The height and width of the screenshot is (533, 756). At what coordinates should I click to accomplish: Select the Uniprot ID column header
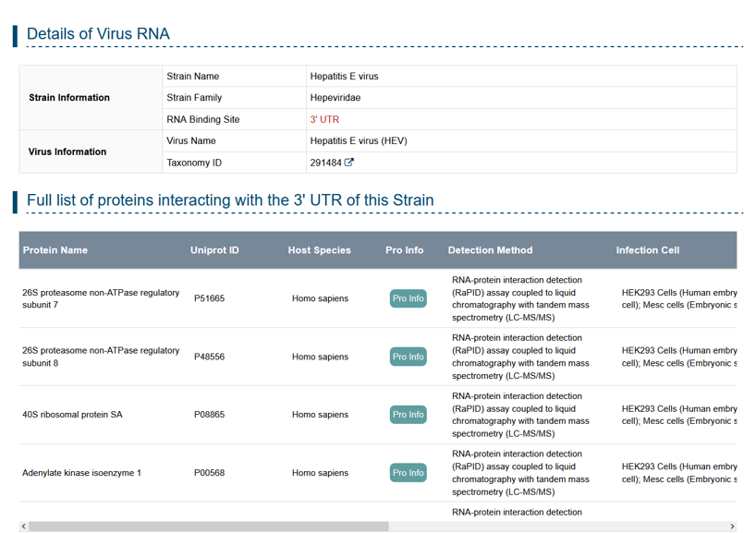pos(214,250)
